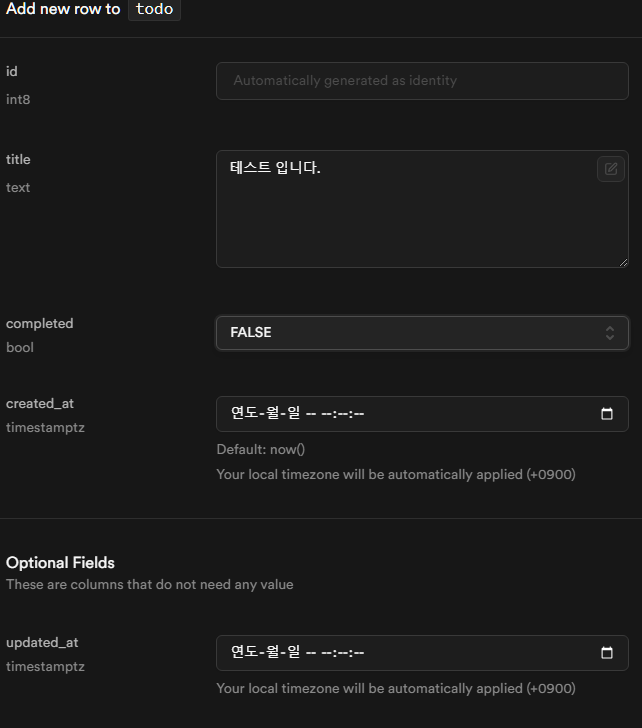Select the 연도 year segment in created_at
Viewport: 642px width, 728px height.
[x=243, y=414]
